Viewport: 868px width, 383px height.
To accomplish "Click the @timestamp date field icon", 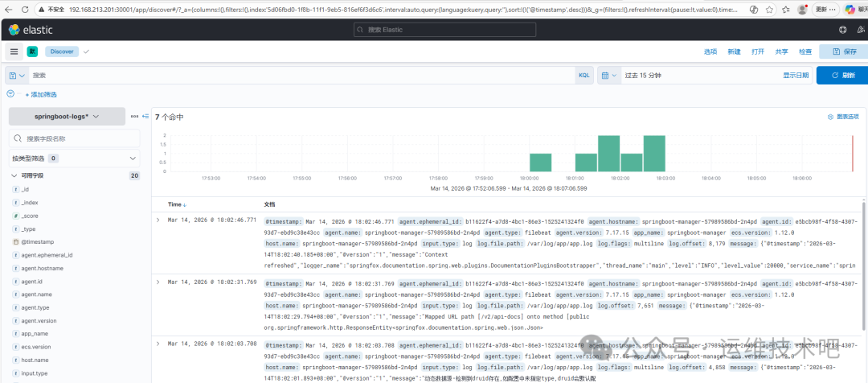I will coord(15,242).
